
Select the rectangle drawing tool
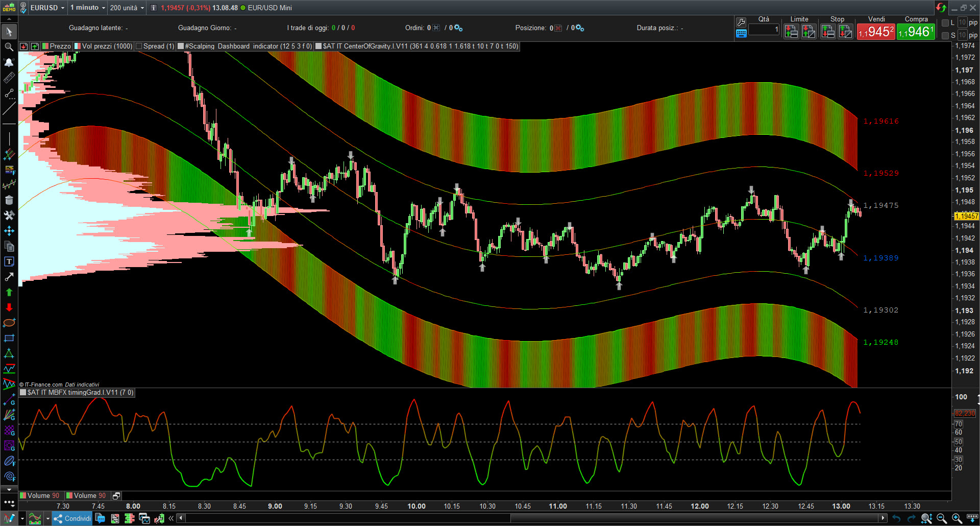point(9,338)
